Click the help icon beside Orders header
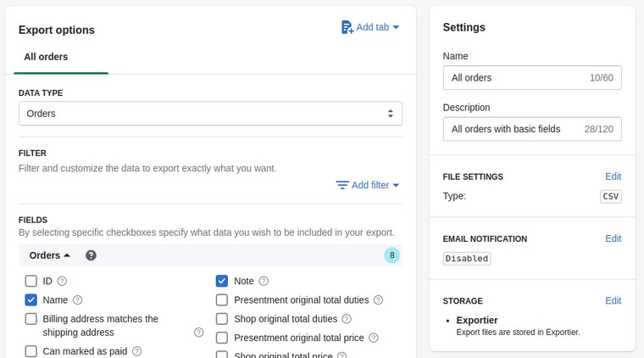 (x=91, y=255)
